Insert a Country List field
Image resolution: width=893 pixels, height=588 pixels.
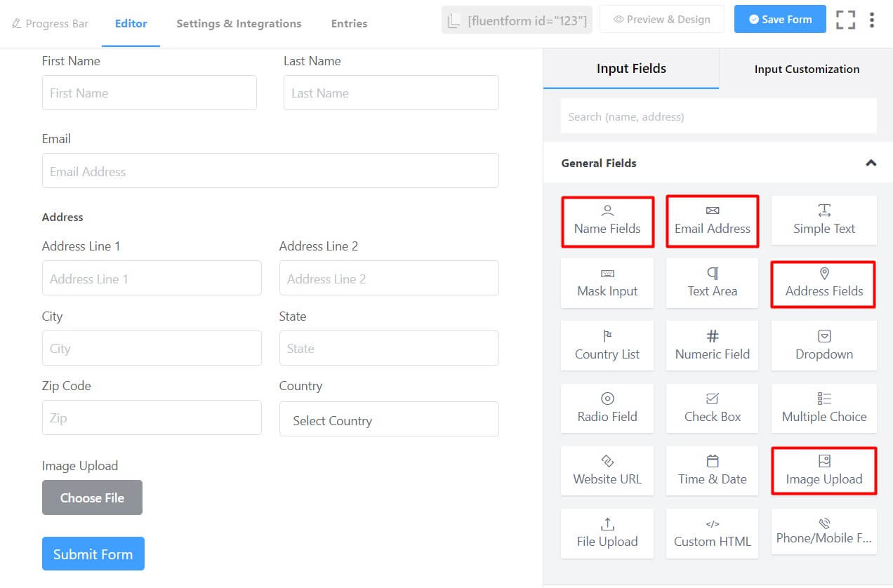(607, 345)
